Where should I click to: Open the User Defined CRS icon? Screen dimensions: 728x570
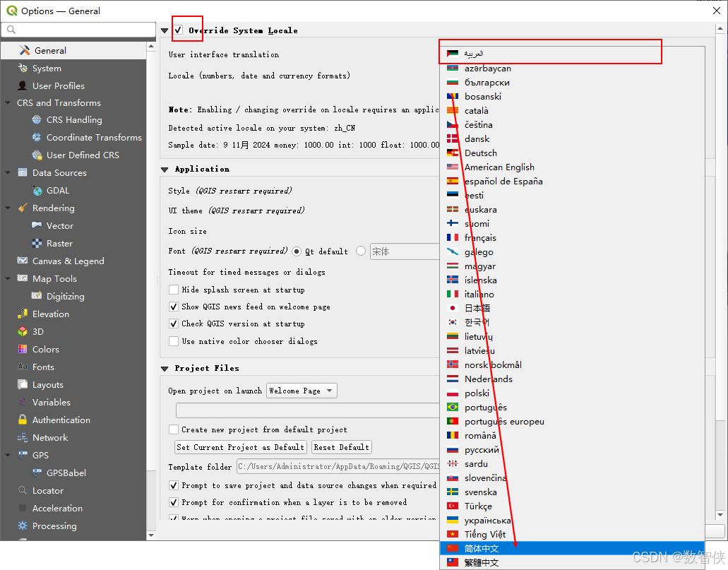[37, 155]
